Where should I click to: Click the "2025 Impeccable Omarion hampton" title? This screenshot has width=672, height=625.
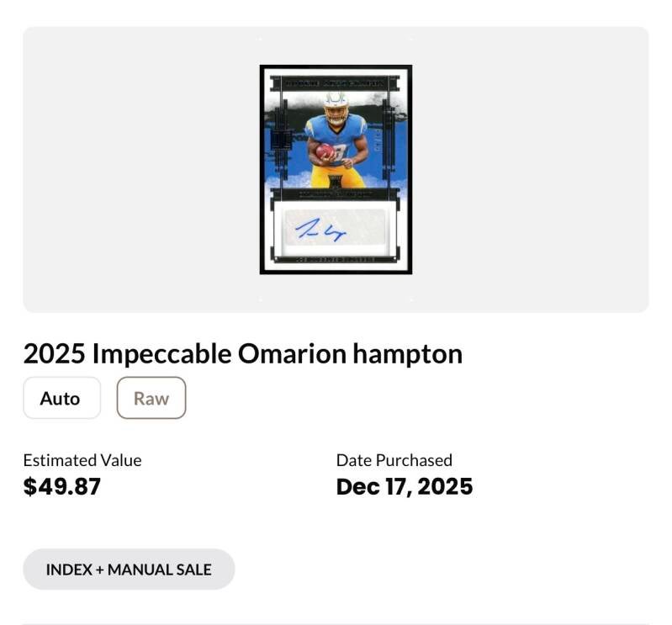242,354
